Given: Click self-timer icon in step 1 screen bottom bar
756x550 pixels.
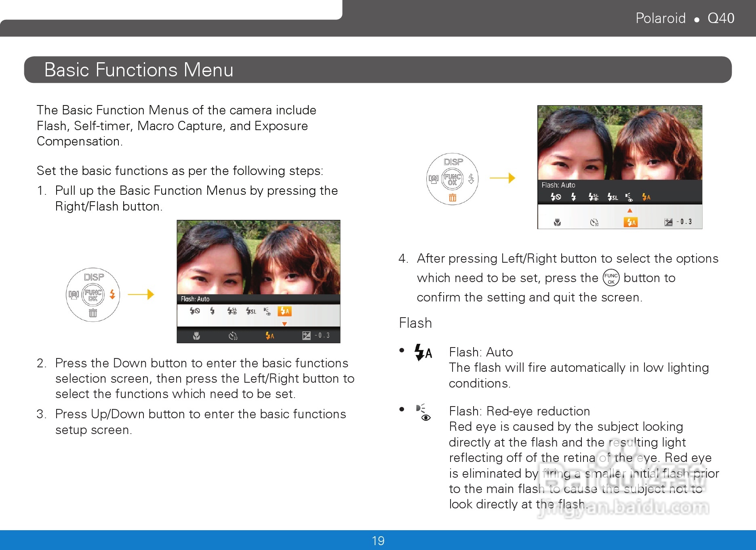Looking at the screenshot, I should [x=233, y=336].
